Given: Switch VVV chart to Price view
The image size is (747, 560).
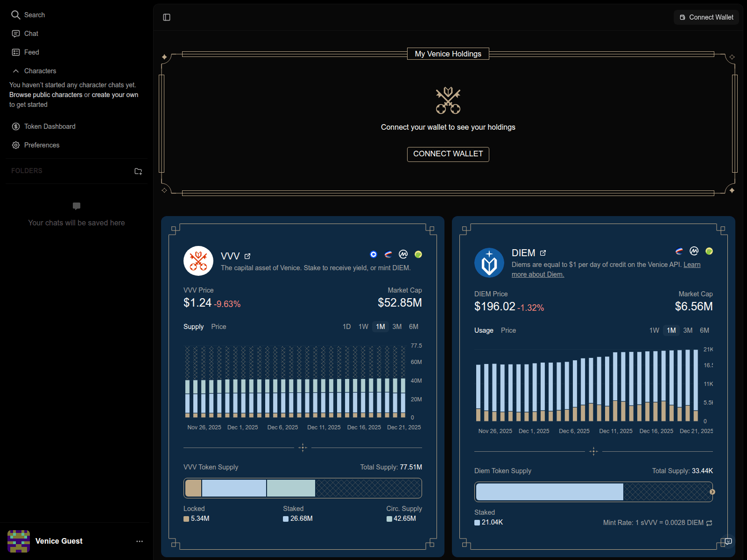Looking at the screenshot, I should click(218, 327).
